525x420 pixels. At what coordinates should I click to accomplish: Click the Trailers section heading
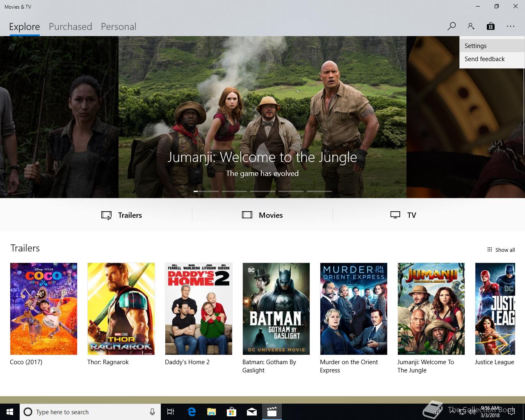(25, 248)
